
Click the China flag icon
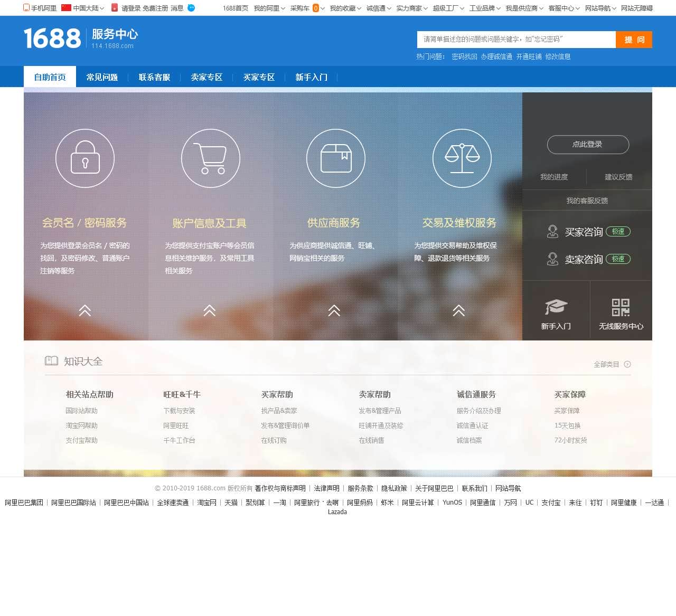tap(66, 7)
